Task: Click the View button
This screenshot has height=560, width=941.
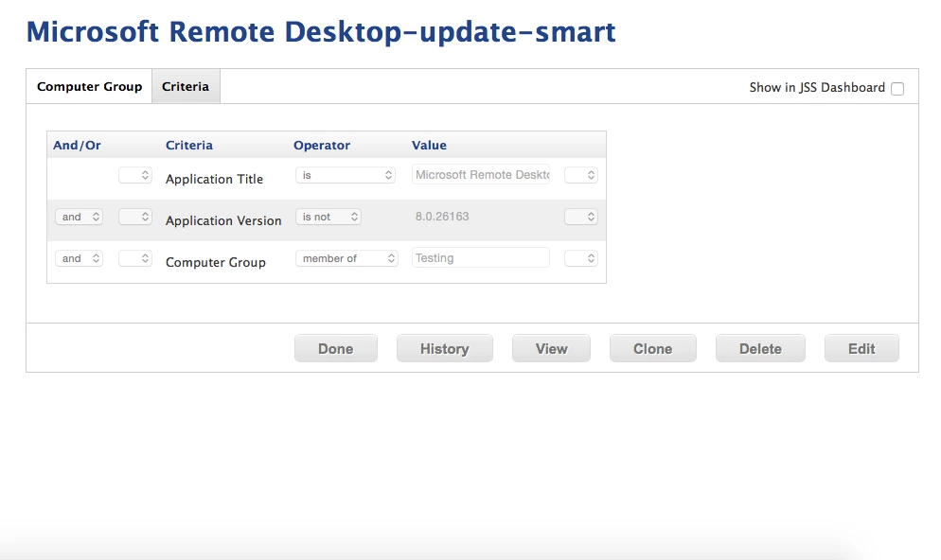Action: coord(552,348)
